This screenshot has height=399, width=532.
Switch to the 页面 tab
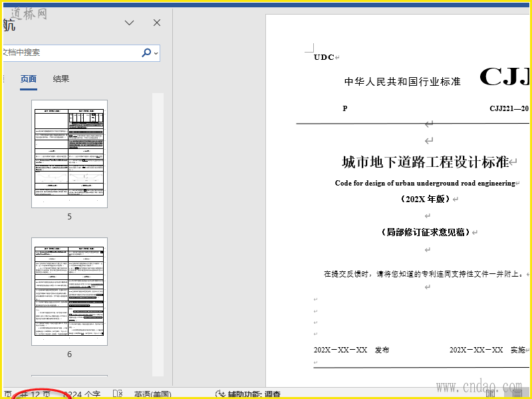[28, 79]
